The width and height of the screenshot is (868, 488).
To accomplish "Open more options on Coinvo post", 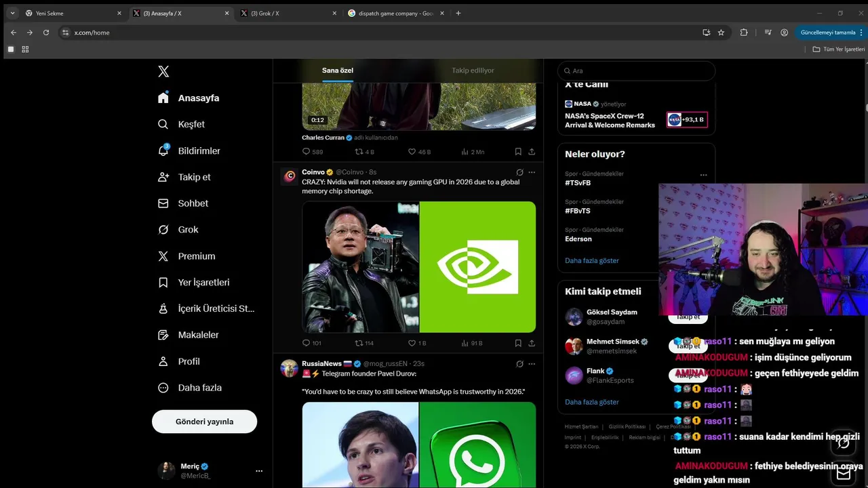I will (532, 172).
